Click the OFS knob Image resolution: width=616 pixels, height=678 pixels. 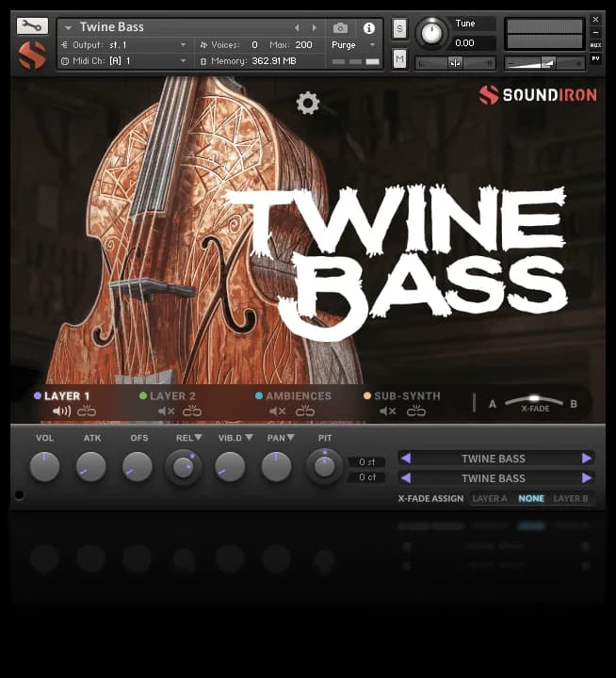[x=138, y=466]
